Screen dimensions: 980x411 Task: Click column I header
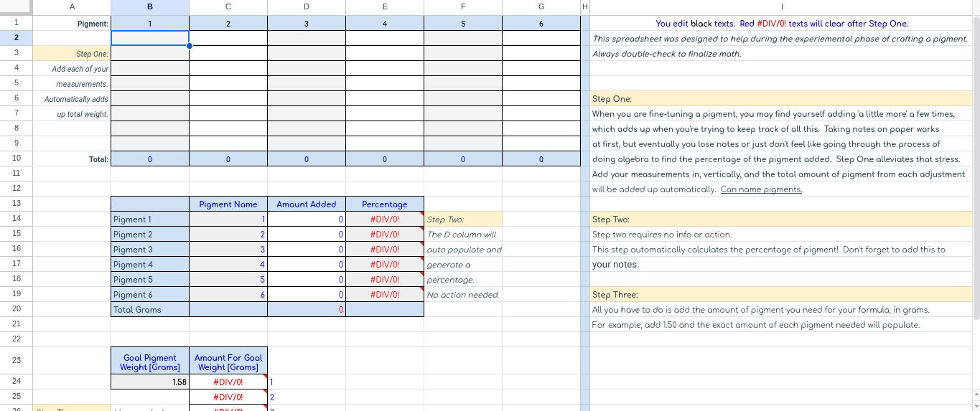[781, 6]
